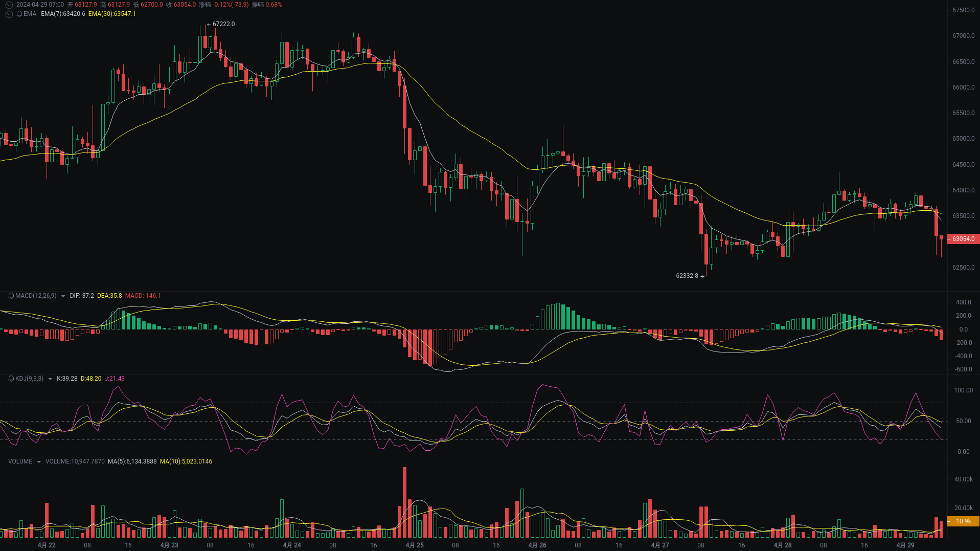Screen dimensions: 980x551
Task: Click the pink J:21.43 reading
Action: [115, 379]
